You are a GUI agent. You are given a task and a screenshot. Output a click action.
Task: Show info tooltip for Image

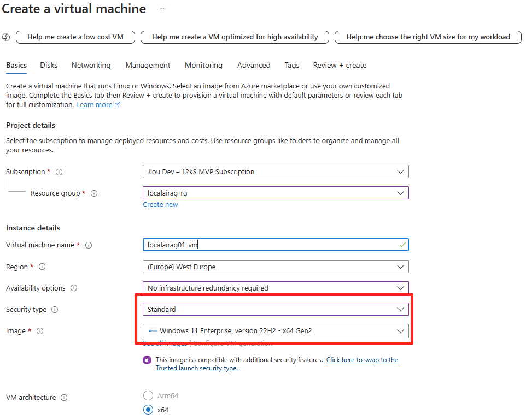point(40,331)
